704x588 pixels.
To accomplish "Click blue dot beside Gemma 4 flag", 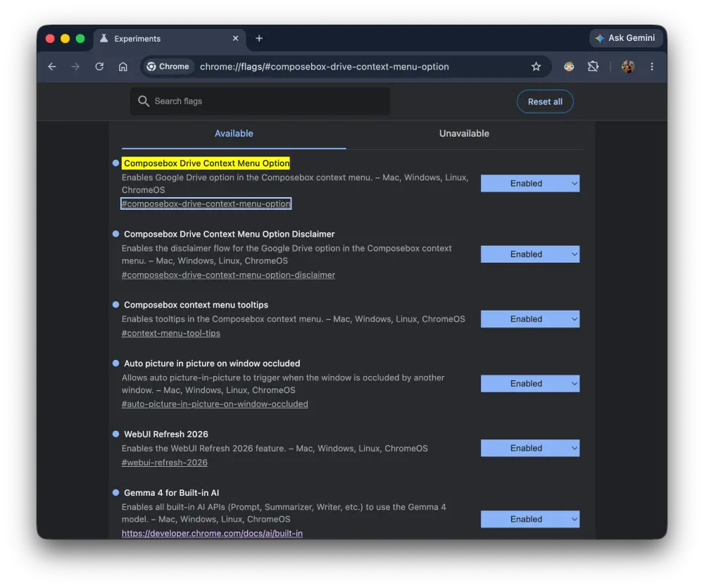I will click(x=116, y=492).
